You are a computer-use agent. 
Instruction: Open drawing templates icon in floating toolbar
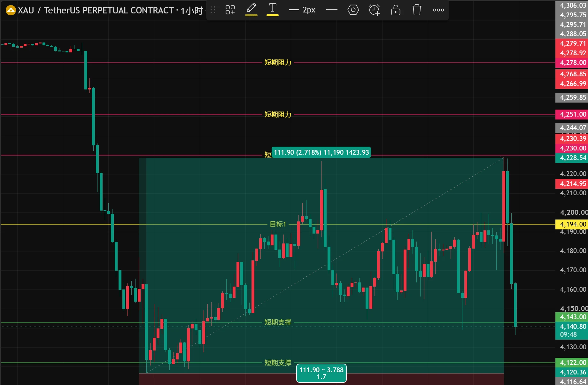click(x=230, y=10)
